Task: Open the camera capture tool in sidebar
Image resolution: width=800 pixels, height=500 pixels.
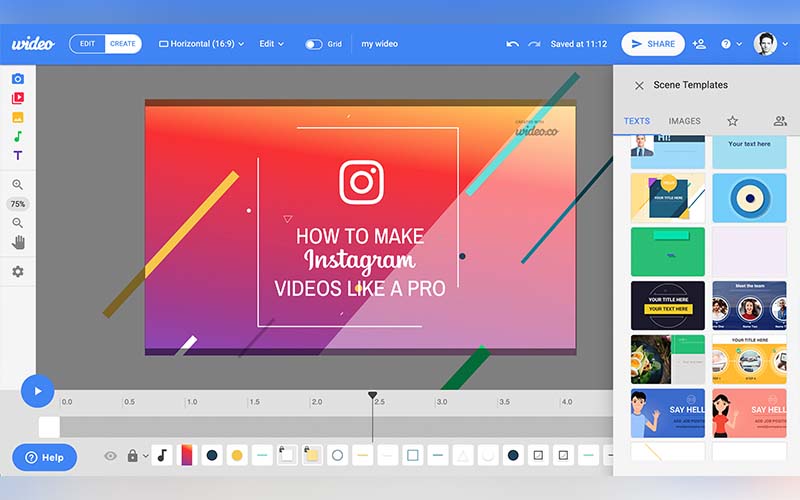Action: coord(18,79)
